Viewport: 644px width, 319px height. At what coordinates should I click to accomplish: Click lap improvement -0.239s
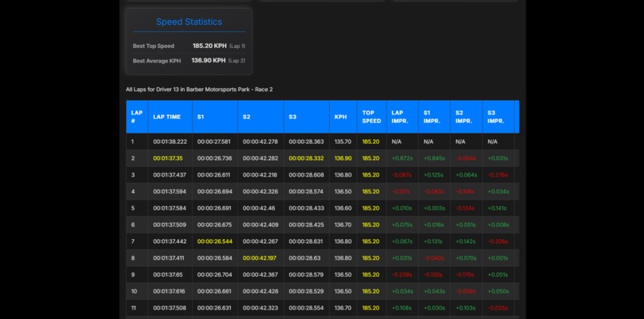click(402, 274)
